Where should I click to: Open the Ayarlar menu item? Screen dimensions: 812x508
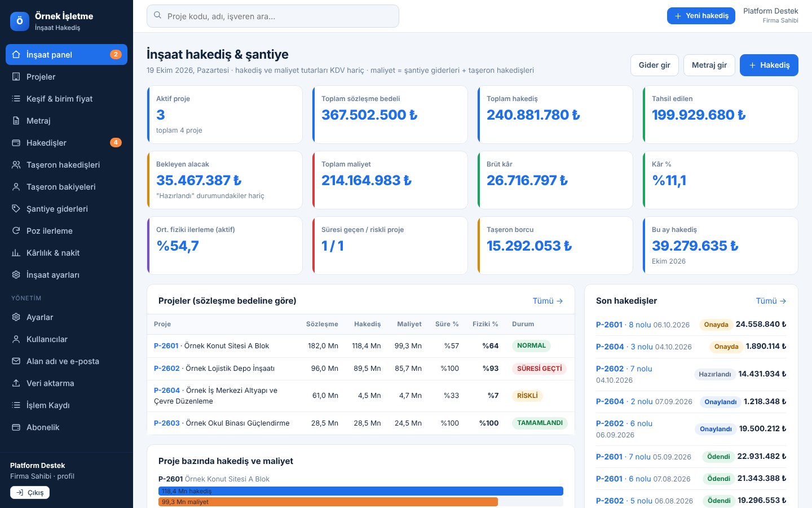coord(67,317)
